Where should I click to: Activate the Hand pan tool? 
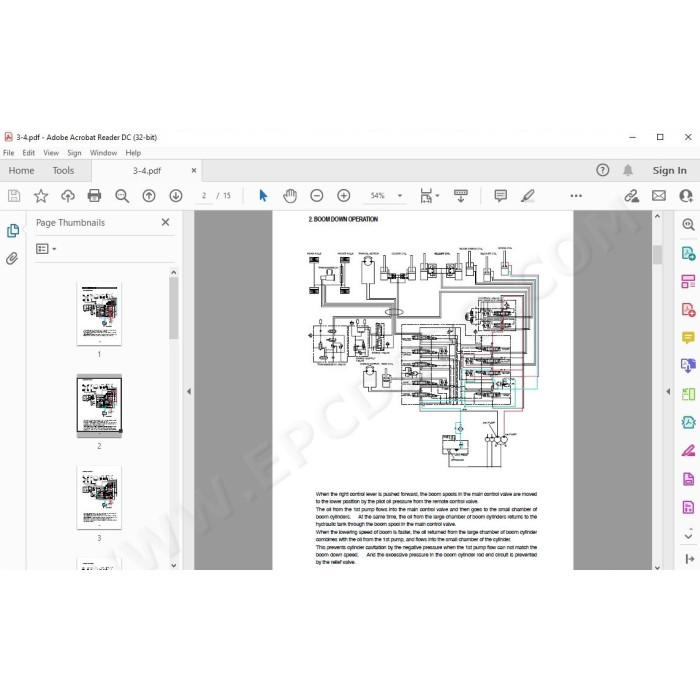click(290, 196)
